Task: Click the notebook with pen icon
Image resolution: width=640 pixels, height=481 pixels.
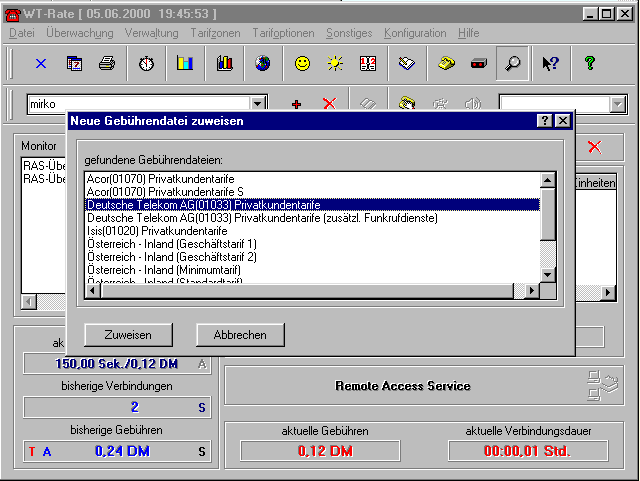Action: click(x=407, y=63)
